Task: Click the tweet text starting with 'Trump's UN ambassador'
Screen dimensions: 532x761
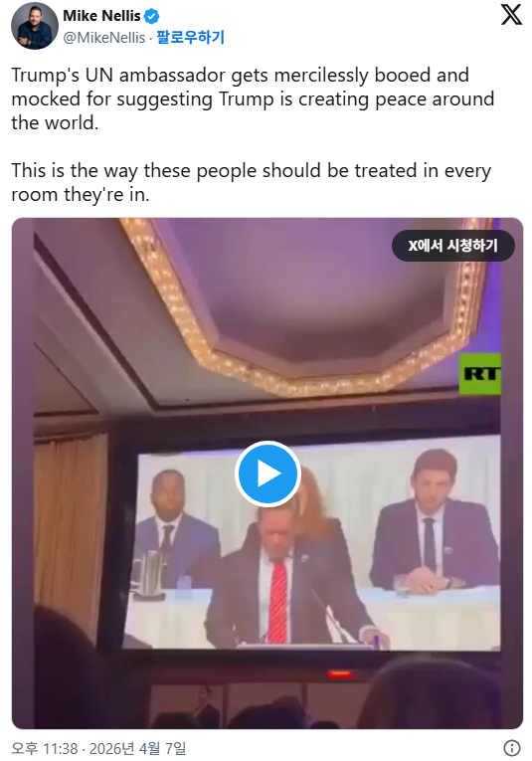Action: tap(253, 99)
